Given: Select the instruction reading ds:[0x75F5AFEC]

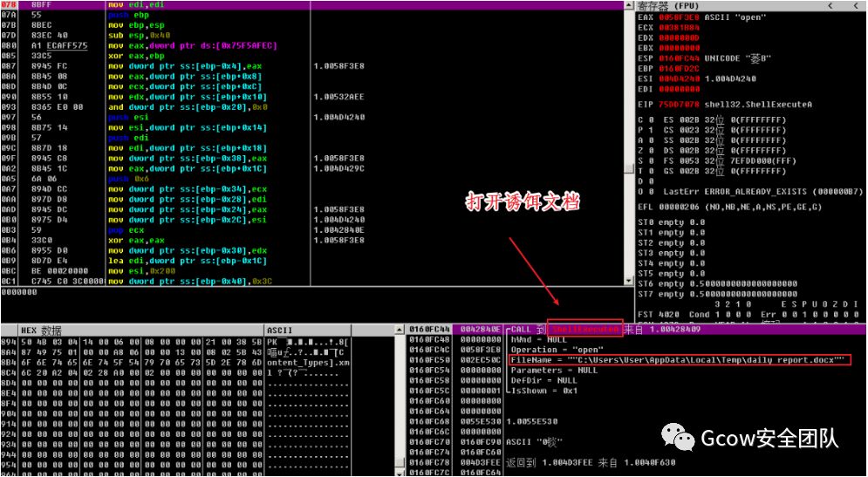Looking at the screenshot, I should [193, 46].
